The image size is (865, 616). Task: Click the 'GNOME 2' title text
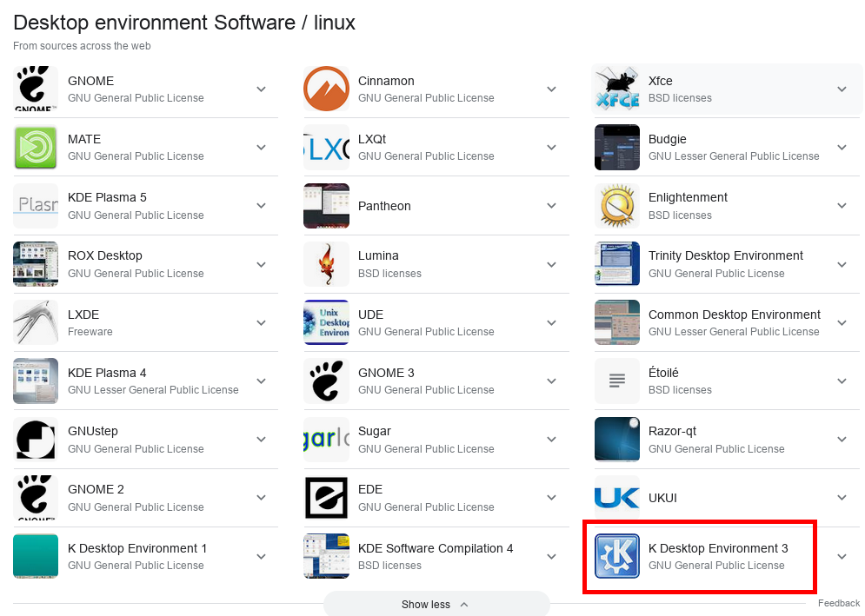(96, 490)
